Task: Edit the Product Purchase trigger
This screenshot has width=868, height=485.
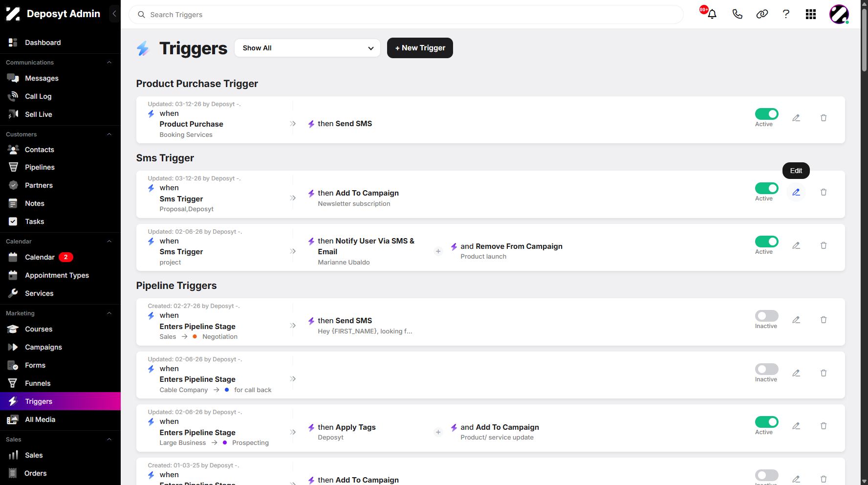Action: tap(796, 118)
